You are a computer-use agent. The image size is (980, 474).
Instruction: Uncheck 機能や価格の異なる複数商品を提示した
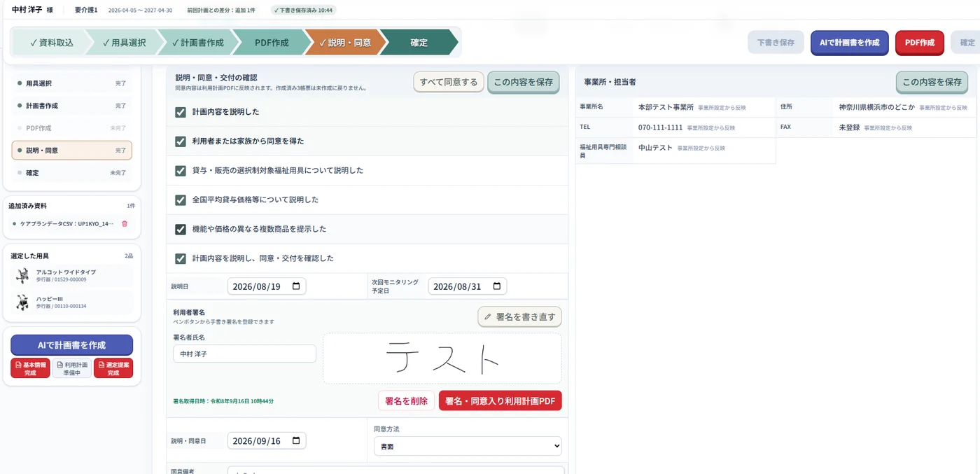pyautogui.click(x=181, y=230)
